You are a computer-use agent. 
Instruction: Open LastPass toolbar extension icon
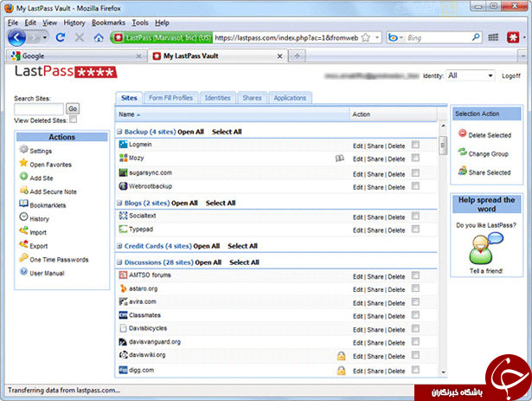click(513, 37)
